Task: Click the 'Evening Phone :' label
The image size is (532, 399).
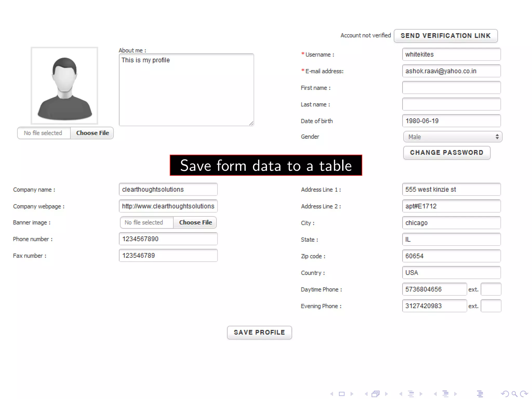Action: coord(321,306)
